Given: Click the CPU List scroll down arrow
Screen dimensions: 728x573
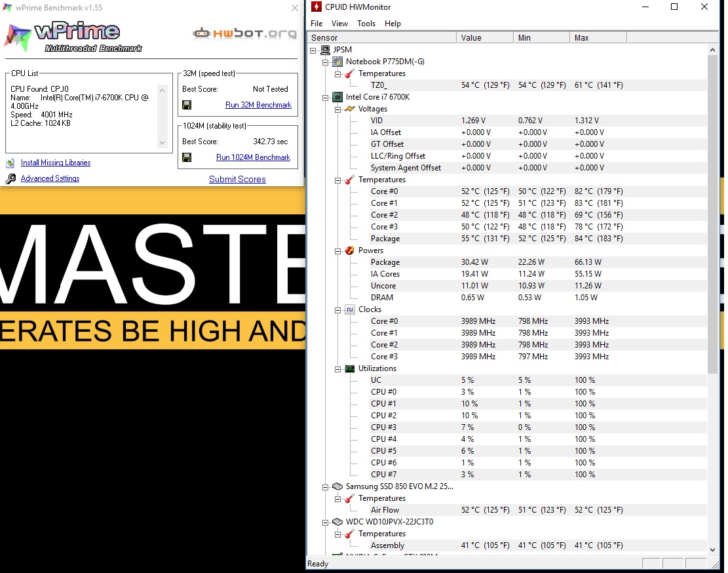Looking at the screenshot, I should (x=162, y=143).
